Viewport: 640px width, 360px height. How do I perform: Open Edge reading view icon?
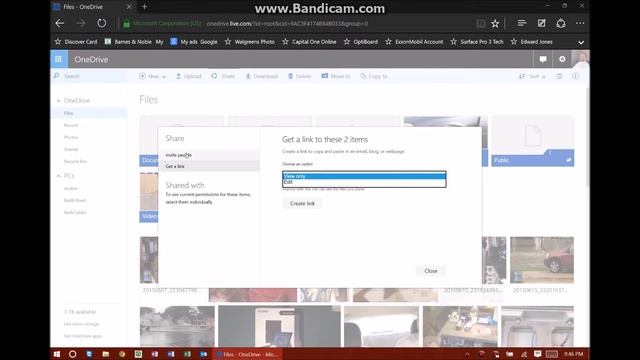click(x=481, y=24)
